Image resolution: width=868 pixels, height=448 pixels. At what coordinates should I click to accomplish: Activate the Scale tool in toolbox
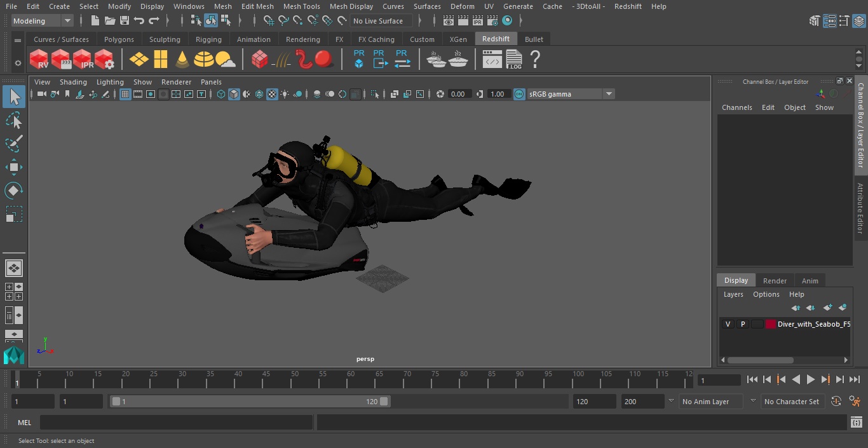click(x=14, y=214)
